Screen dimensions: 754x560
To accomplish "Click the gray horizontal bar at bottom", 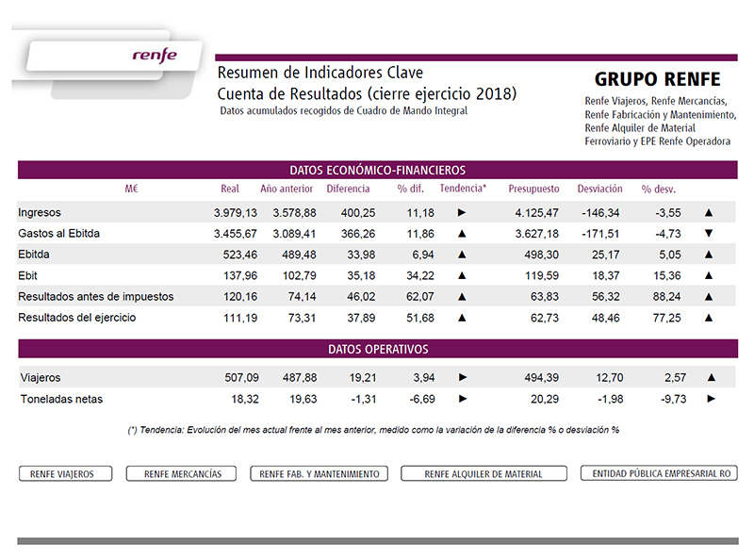I will 377,541.
